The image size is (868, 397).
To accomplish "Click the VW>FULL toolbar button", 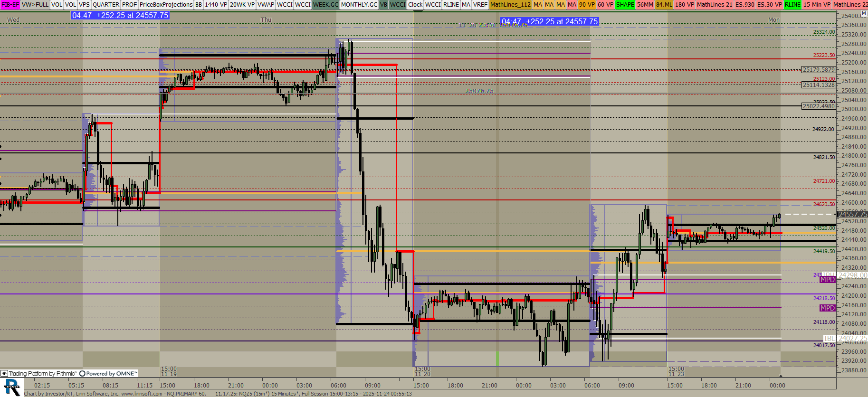I will (x=35, y=5).
